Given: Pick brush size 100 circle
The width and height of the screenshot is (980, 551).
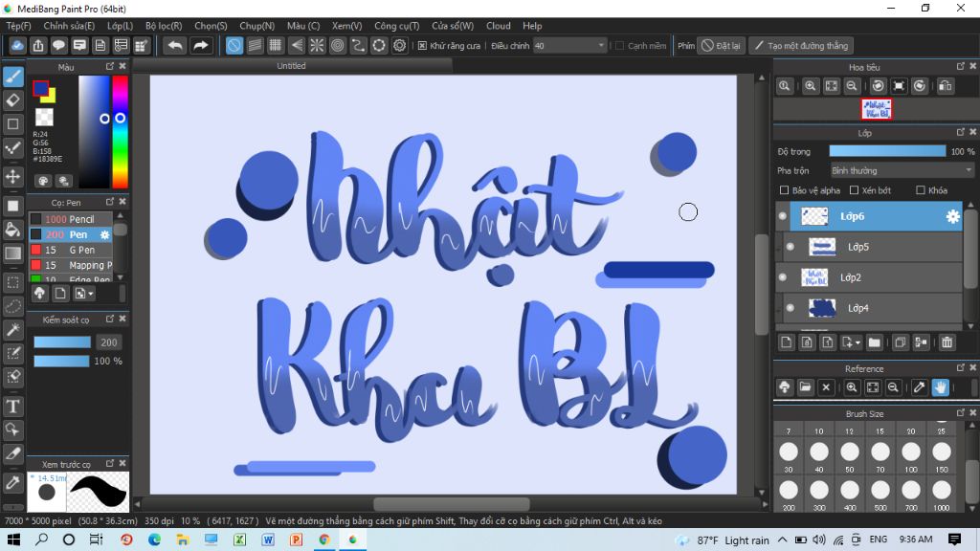Looking at the screenshot, I should 911,452.
